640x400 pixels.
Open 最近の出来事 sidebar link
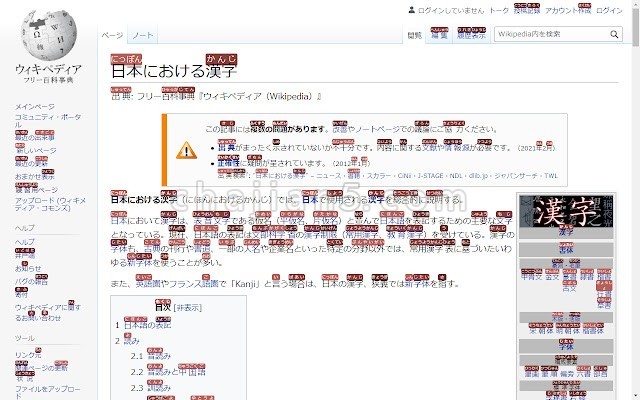point(35,137)
